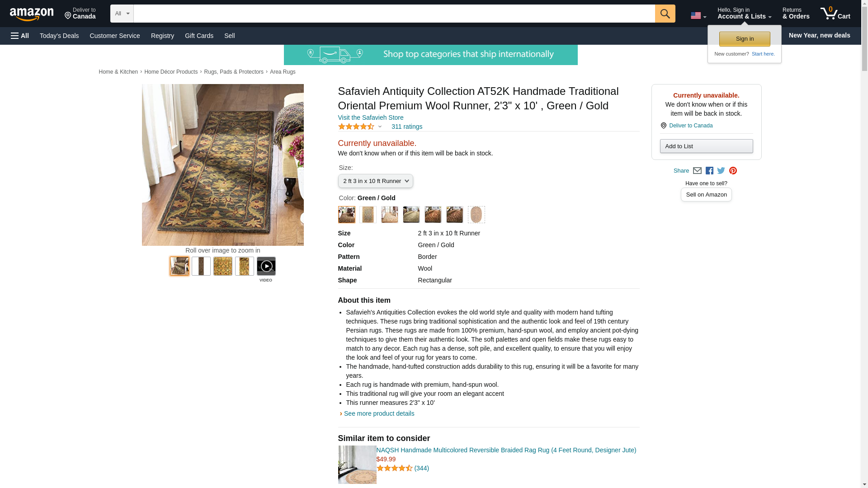Choose the last oval rug color swatch
This screenshot has height=488, width=868.
point(476,215)
